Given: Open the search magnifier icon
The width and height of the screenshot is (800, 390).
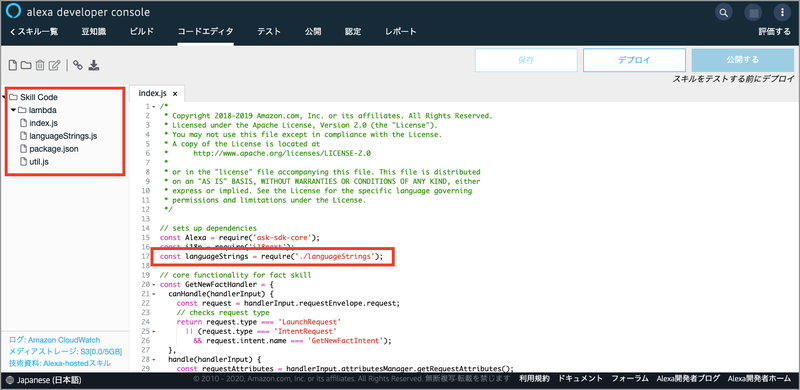Looking at the screenshot, I should pos(723,12).
